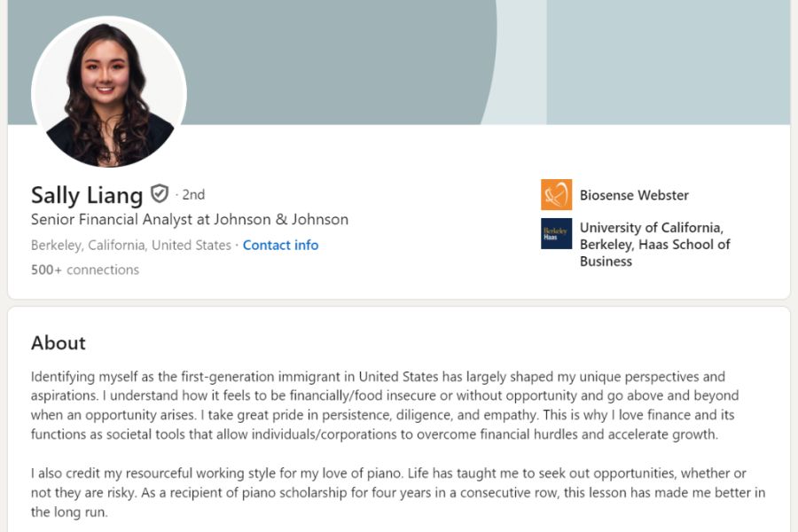Click the Berkeley, California, United States location text
Viewport: 798px width, 532px height.
(130, 245)
